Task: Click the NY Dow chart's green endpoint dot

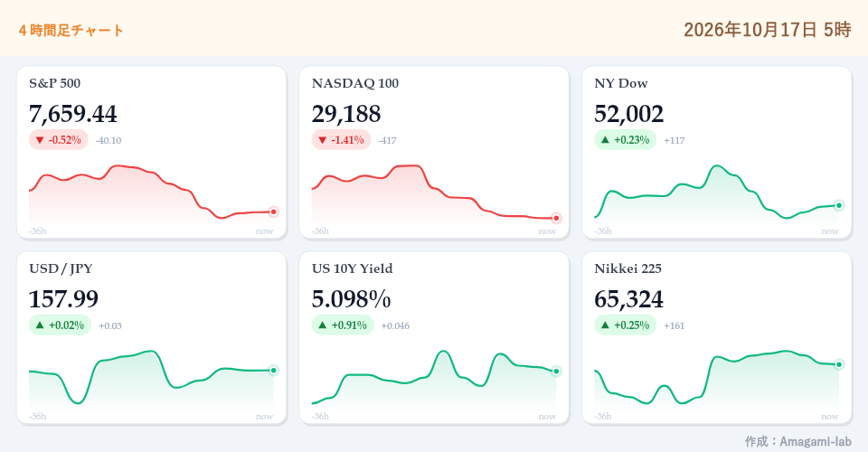Action: coord(839,206)
